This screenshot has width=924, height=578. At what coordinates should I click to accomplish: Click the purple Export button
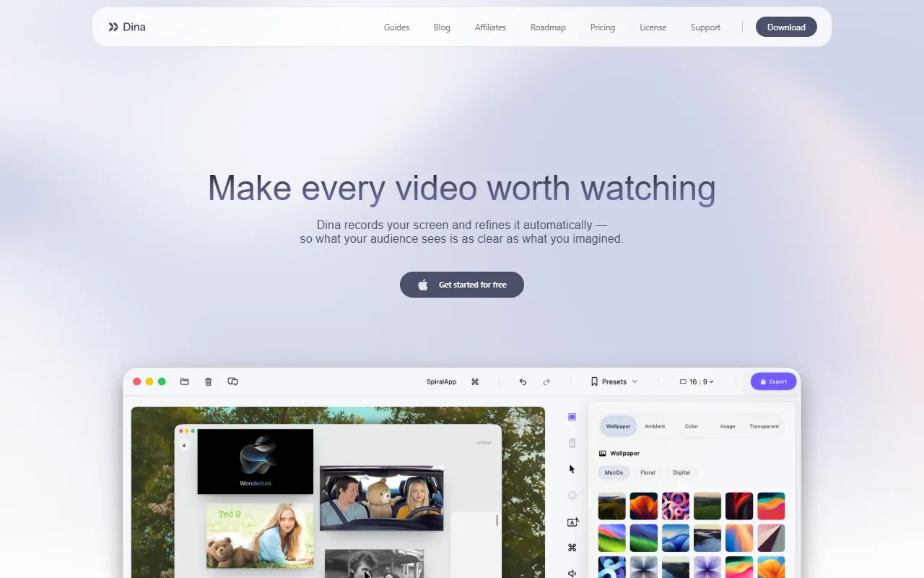774,381
